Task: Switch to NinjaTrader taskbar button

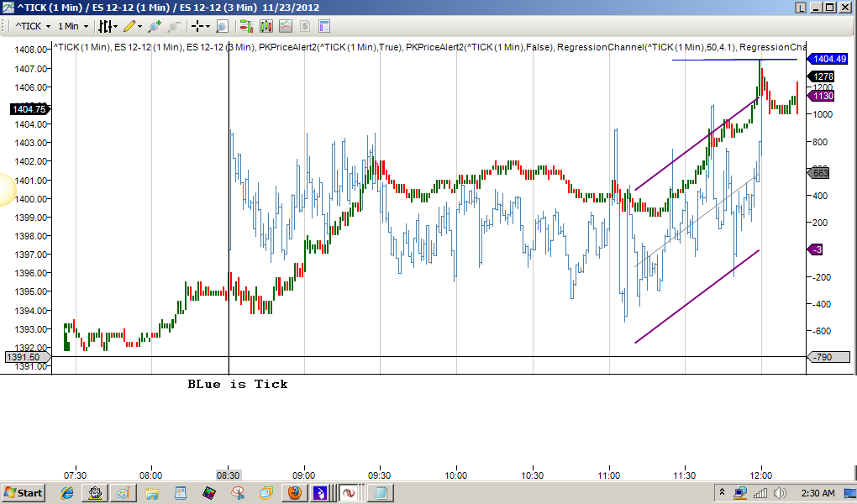Action: [x=348, y=493]
